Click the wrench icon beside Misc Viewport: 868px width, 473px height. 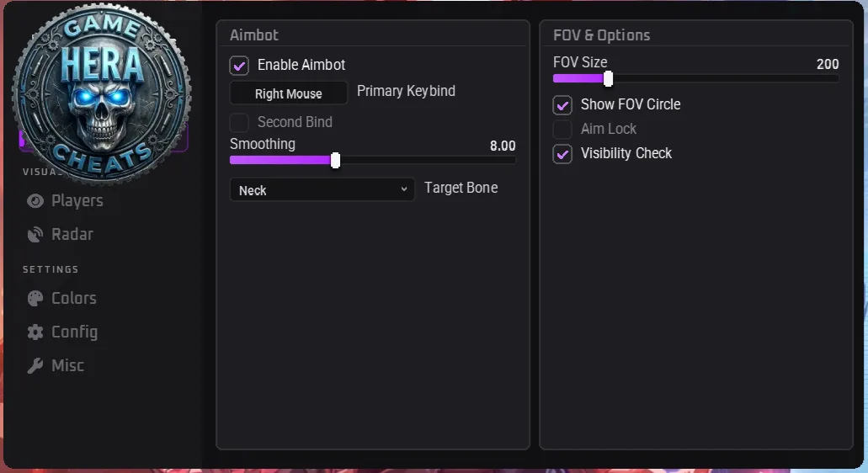[x=35, y=365]
